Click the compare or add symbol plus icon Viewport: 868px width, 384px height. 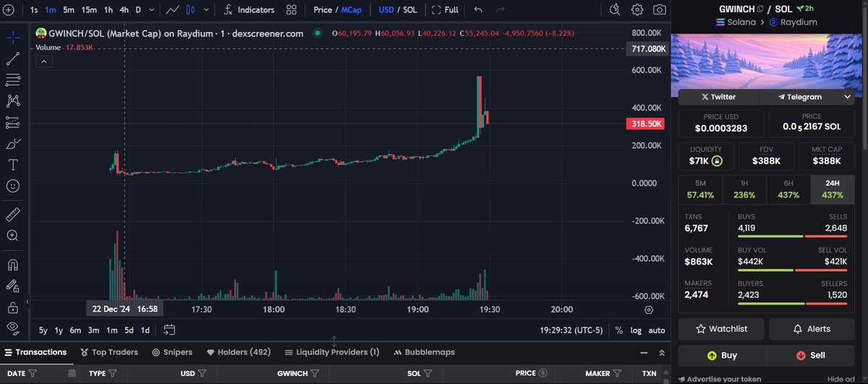coord(9,10)
